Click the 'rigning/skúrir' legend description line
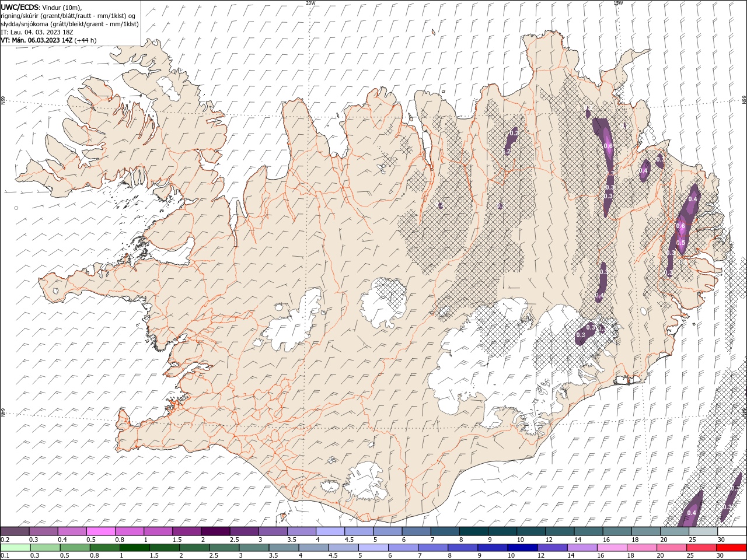The width and height of the screenshot is (747, 560). coord(68,16)
